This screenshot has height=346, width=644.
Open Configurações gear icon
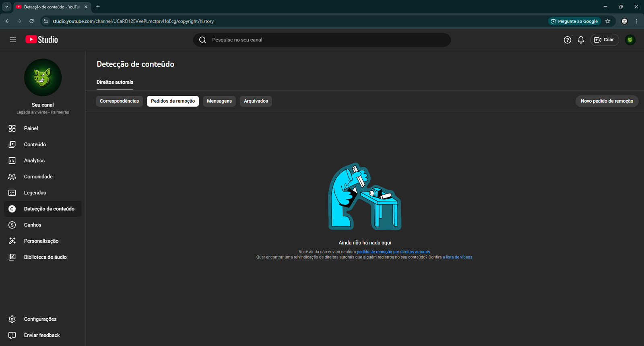pyautogui.click(x=12, y=319)
